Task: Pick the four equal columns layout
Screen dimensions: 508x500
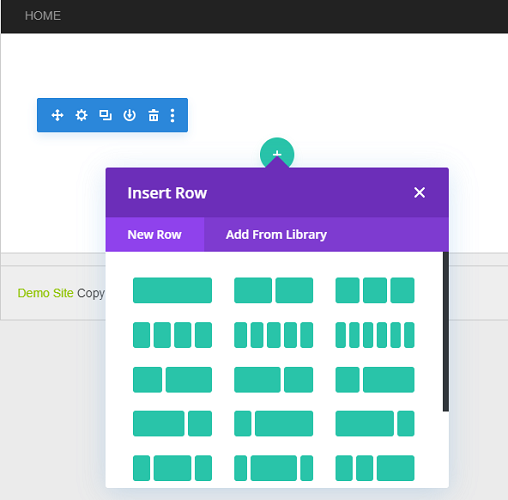Action: (172, 335)
